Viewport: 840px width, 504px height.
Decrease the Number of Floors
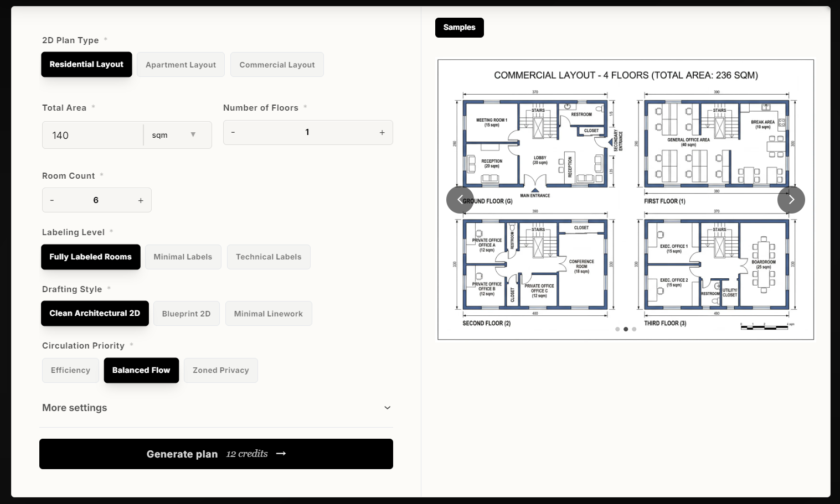click(233, 132)
